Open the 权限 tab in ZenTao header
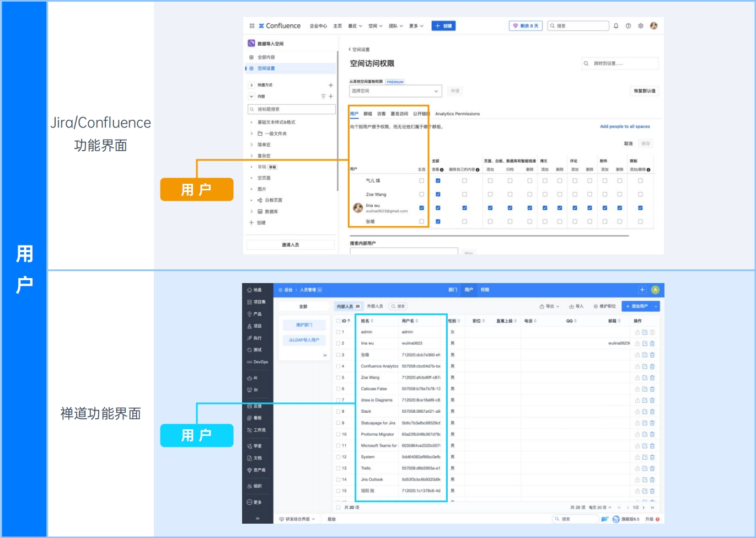The width and height of the screenshot is (756, 538). (485, 290)
